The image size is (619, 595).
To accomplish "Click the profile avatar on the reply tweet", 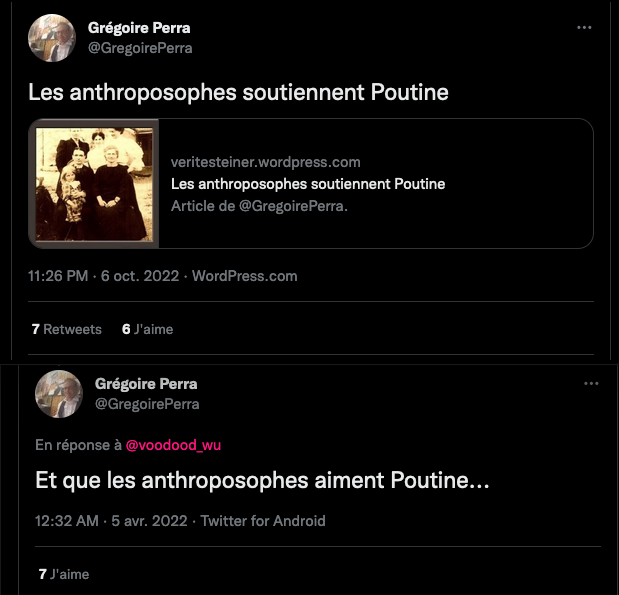I will pyautogui.click(x=60, y=394).
